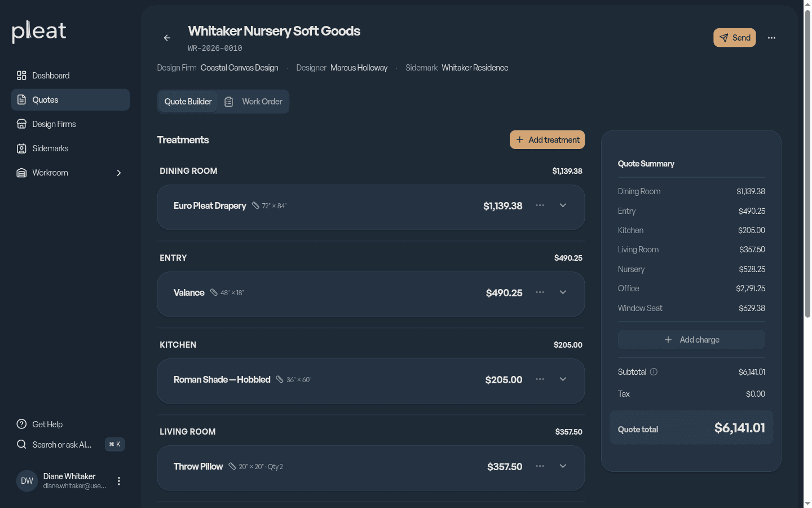Image resolution: width=812 pixels, height=508 pixels.
Task: Open Sidemarks page
Action: tap(70, 148)
